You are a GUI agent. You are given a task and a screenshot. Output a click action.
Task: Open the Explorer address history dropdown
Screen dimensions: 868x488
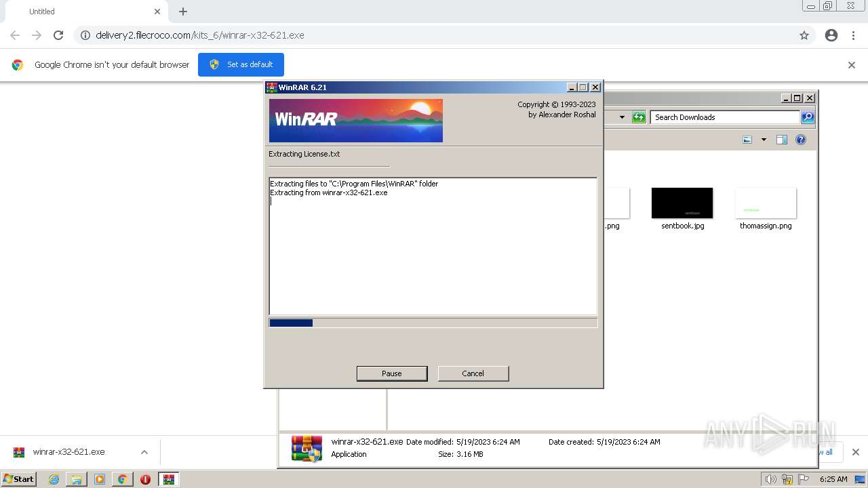[622, 117]
